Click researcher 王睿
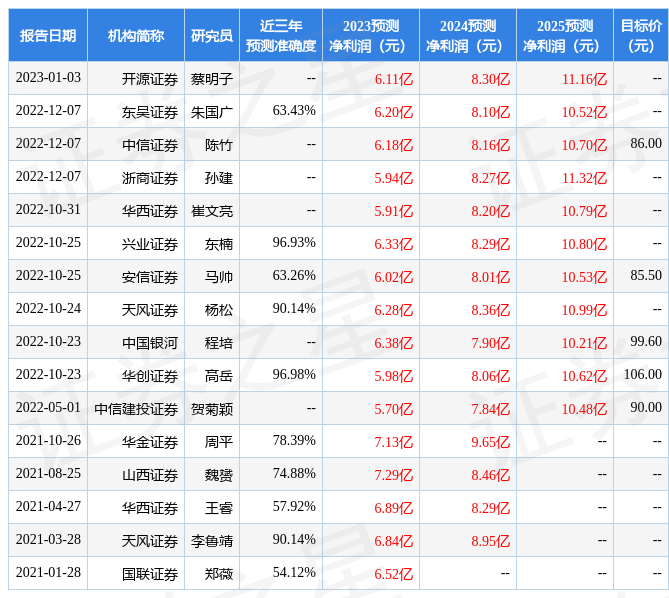Screen dimensions: 669x598 219,508
